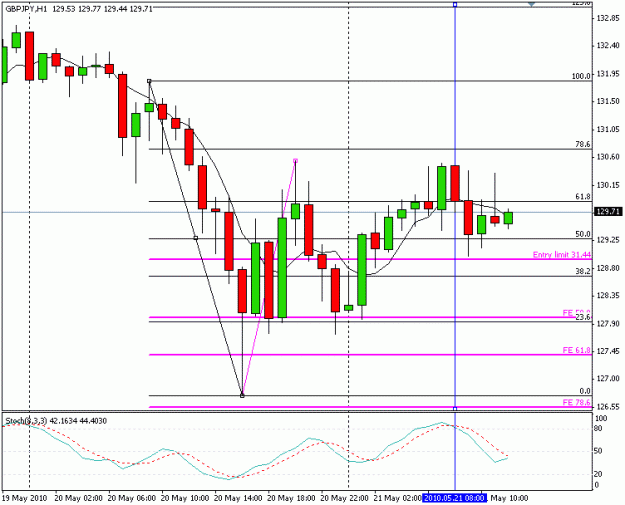Click the 20 May 06:00 time label
Viewport: 625px width, 505px height.
pyautogui.click(x=132, y=498)
